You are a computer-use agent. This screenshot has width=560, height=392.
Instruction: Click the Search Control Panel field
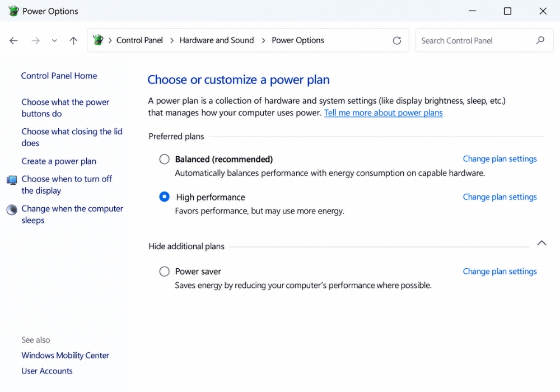pos(484,40)
